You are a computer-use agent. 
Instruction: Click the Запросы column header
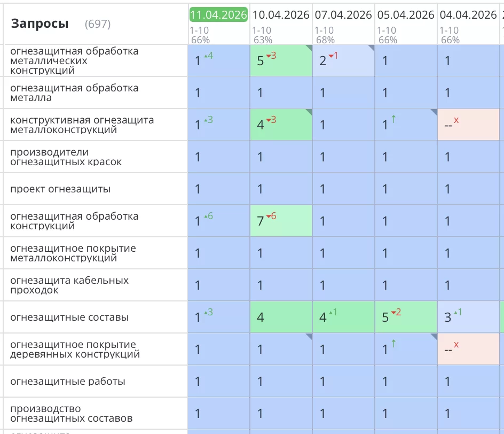40,24
